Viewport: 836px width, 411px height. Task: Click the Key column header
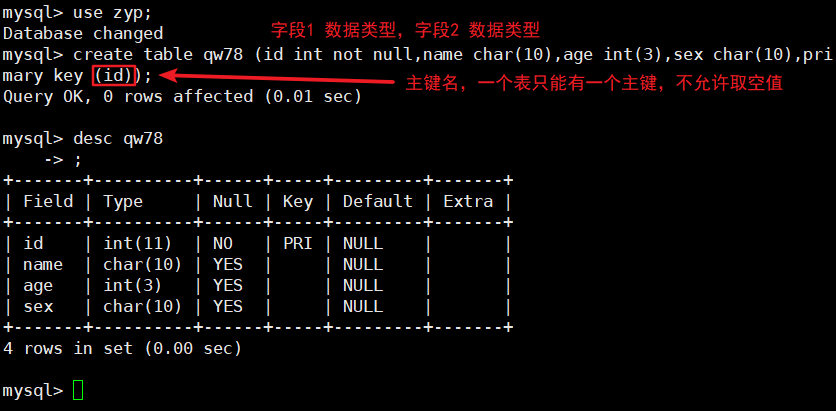[x=298, y=201]
